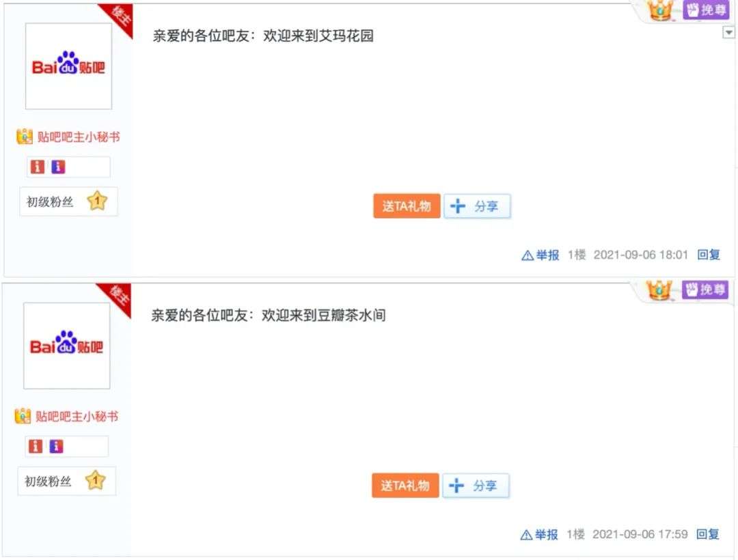Expand 分享 share options in second post
This screenshot has height=560, width=738.
tap(476, 486)
